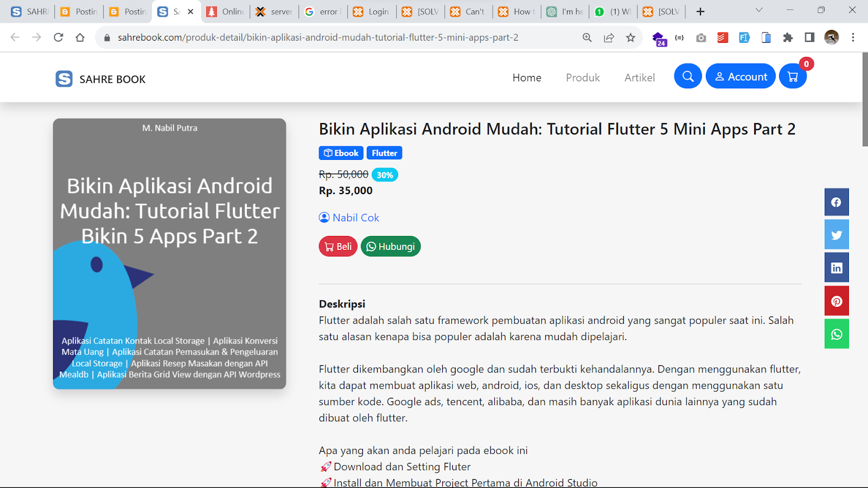This screenshot has width=868, height=488.
Task: Go back to previous page
Action: click(15, 37)
